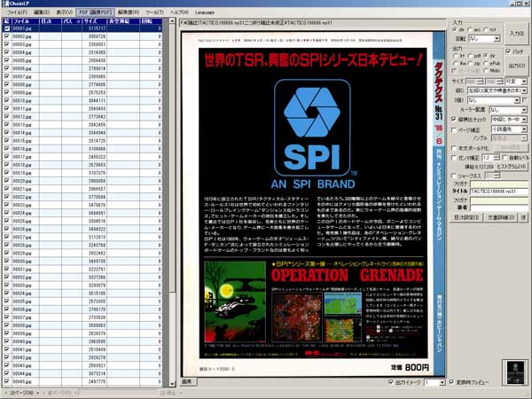532x399 pixels.
Task: Click the 出力(O) button
Action: pos(517,66)
